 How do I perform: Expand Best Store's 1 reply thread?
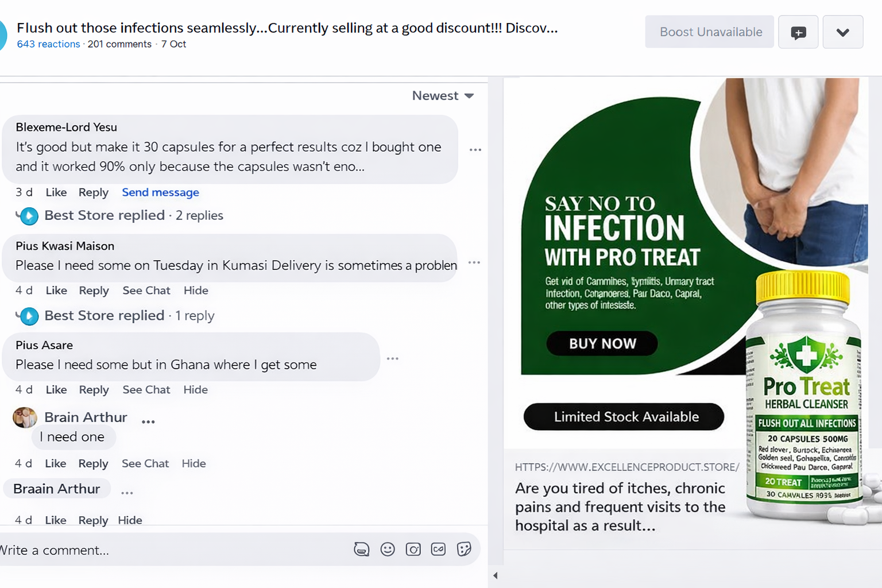129,316
